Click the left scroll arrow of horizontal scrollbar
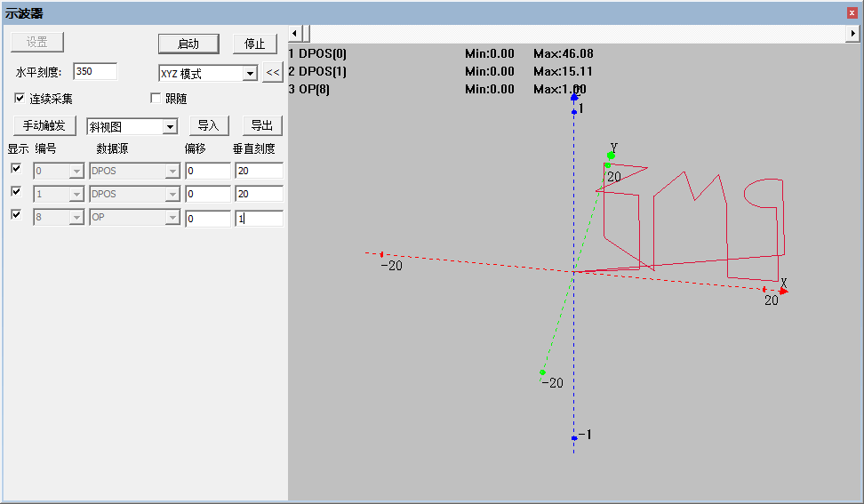 click(x=295, y=33)
